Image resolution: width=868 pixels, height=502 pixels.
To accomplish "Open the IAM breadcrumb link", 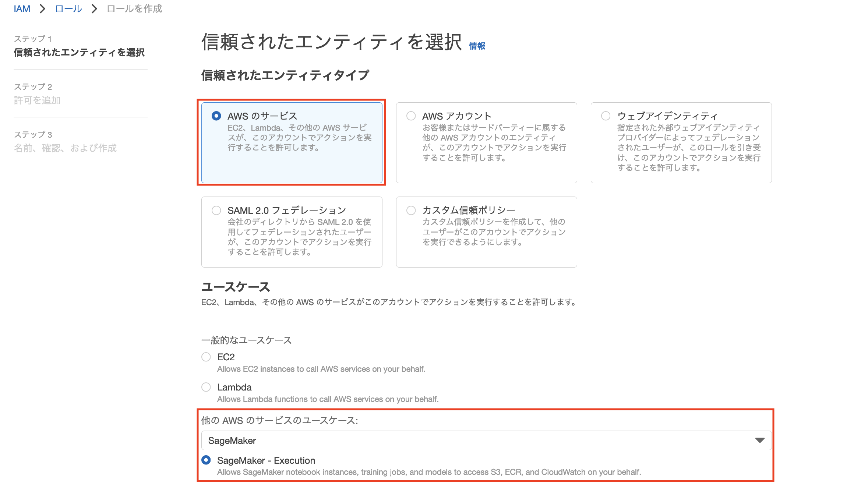I will pos(22,9).
